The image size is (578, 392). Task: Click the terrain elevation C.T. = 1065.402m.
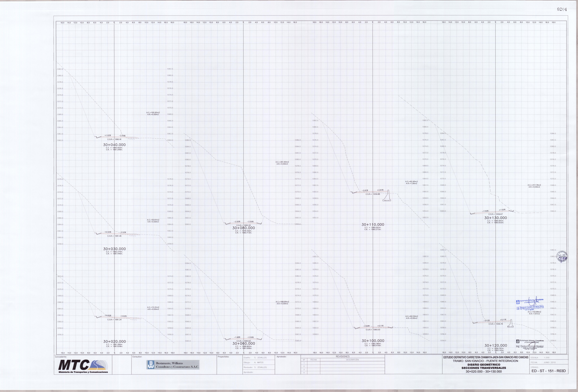click(114, 148)
